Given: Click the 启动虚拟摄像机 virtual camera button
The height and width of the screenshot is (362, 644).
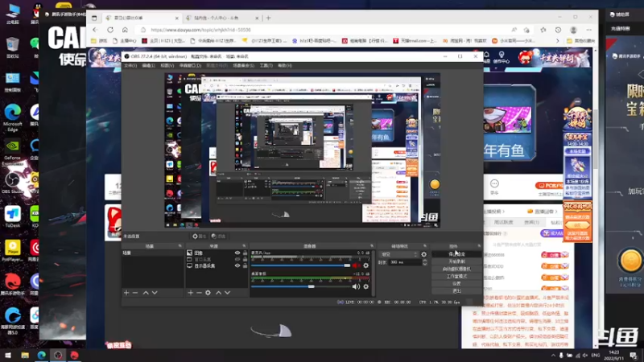Looking at the screenshot, I should point(456,269).
